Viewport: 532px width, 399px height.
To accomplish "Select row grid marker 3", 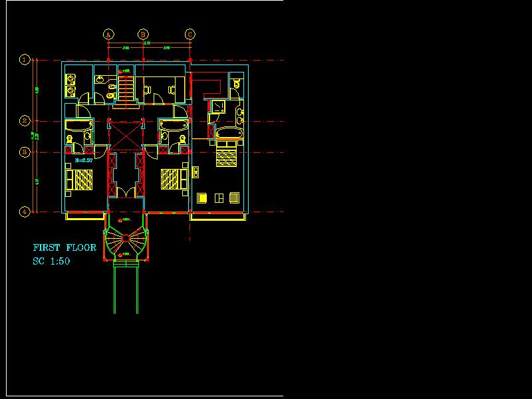I will 25,152.
